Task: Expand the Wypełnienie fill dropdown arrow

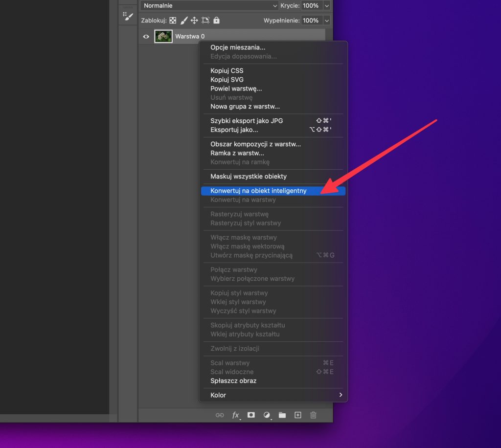Action: (327, 21)
